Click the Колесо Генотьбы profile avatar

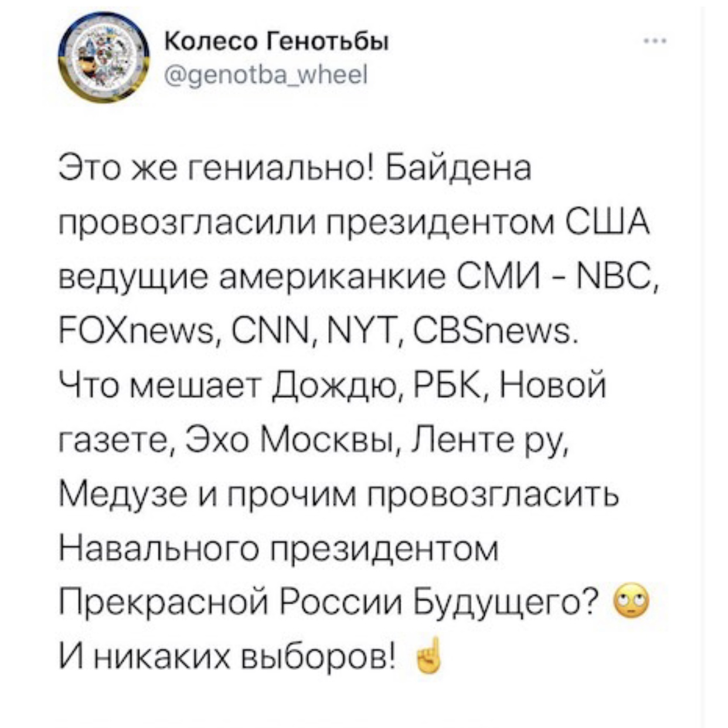pos(104,59)
